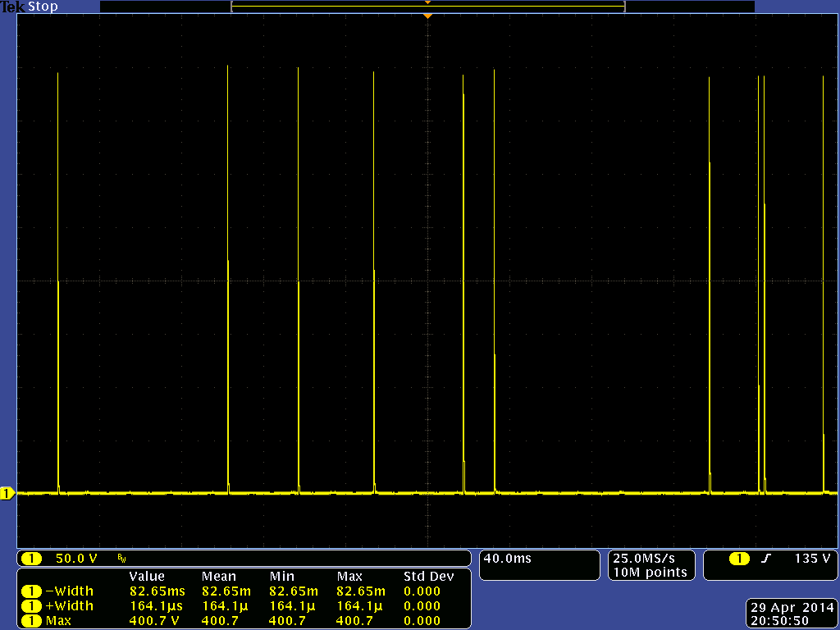Click the Stop acquisition status label

[43, 7]
